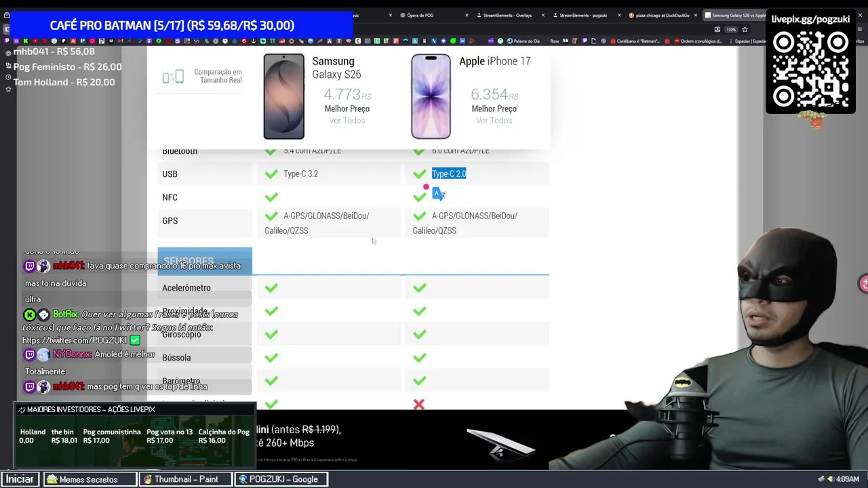Click the Comparação em Tamanho Real phones icon

click(173, 77)
